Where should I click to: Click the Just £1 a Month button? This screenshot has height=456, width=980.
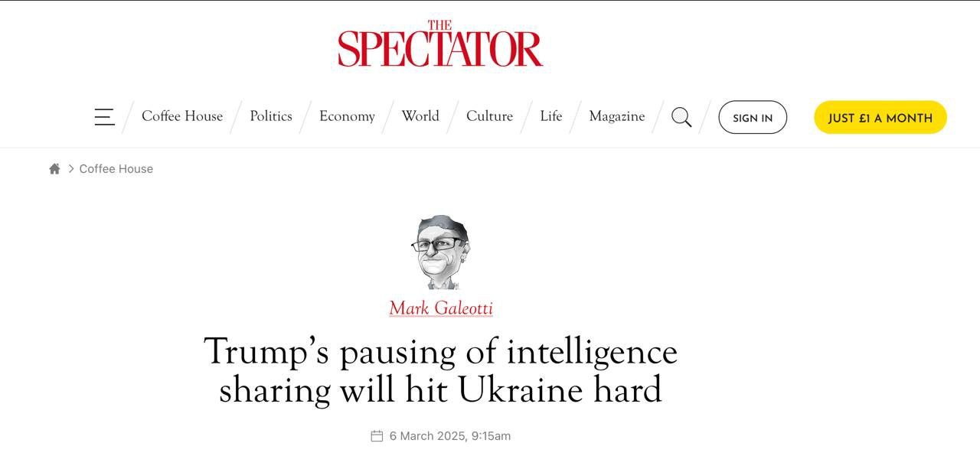click(x=880, y=118)
